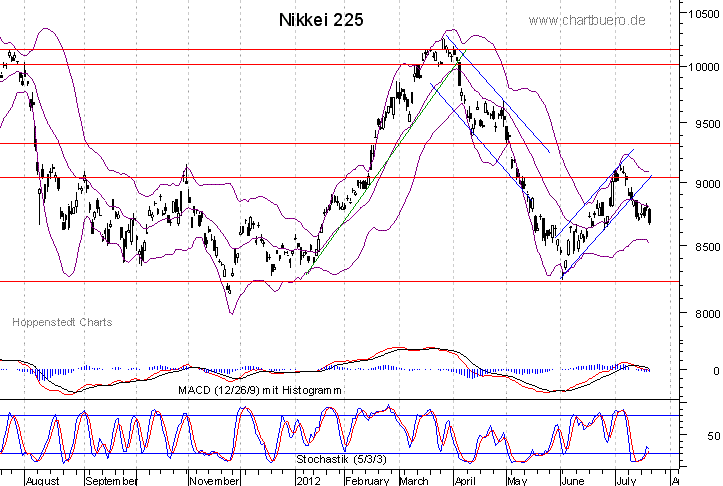723x486 pixels.
Task: Click the 8500 price axis label
Action: (708, 247)
